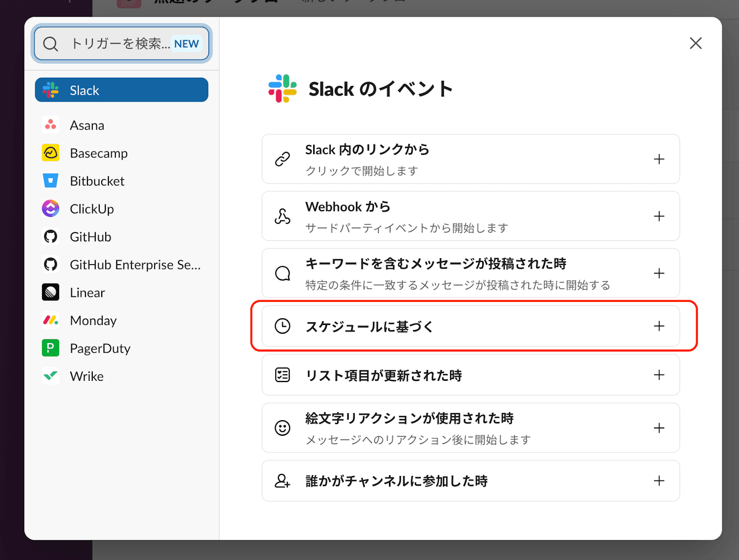Click plus on 絵文字リアクション row
Image resolution: width=739 pixels, height=560 pixels.
659,428
